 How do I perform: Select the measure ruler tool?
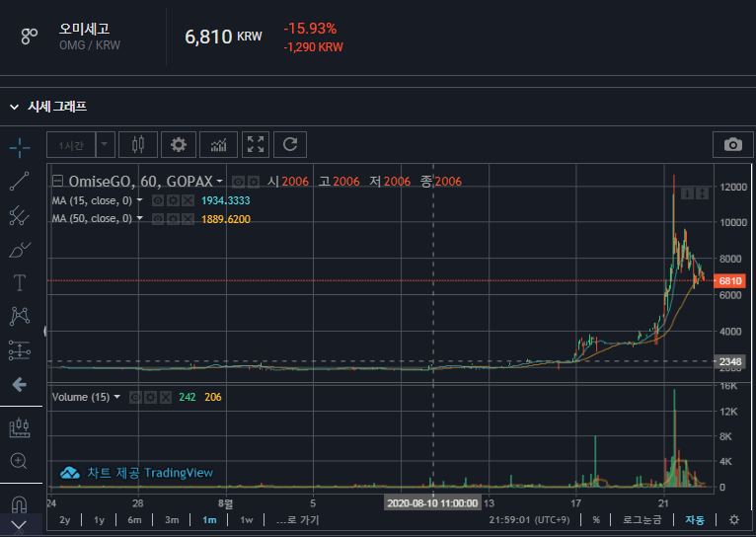20,427
